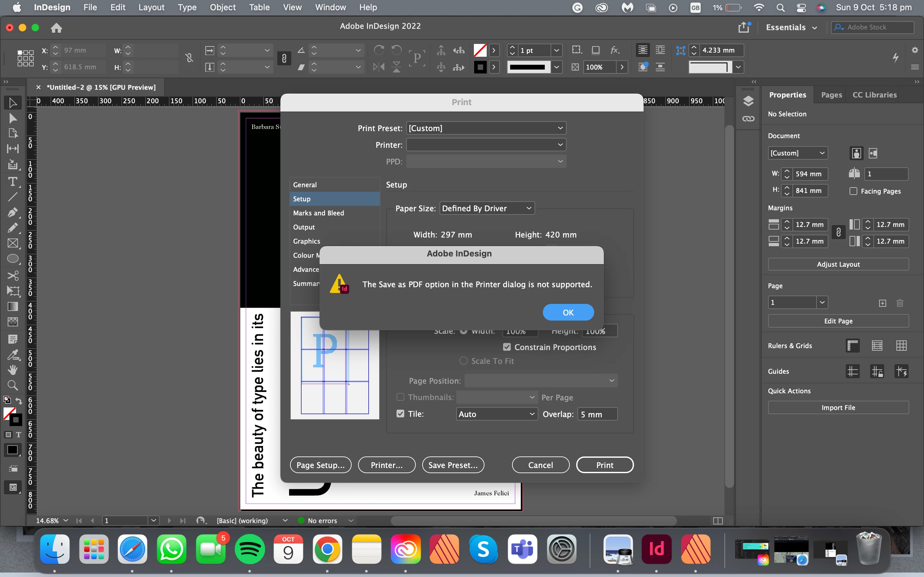The height and width of the screenshot is (577, 924).
Task: Click OK in the alert dialog
Action: pyautogui.click(x=568, y=313)
